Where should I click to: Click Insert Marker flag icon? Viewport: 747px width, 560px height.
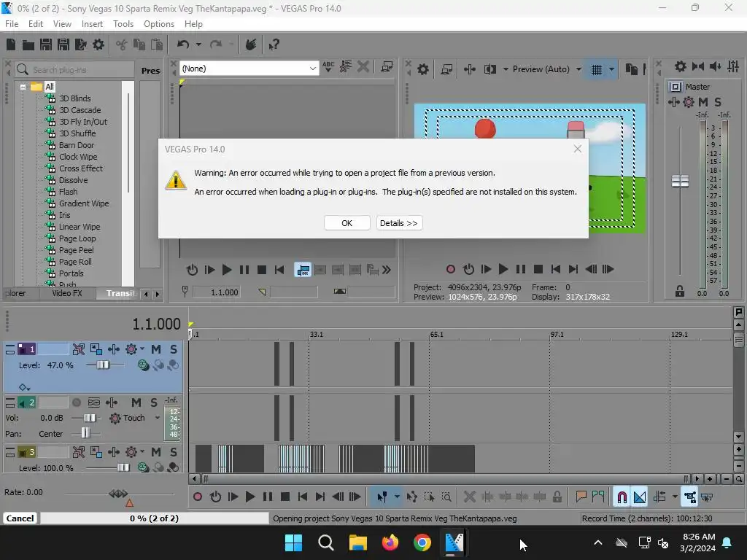(581, 497)
